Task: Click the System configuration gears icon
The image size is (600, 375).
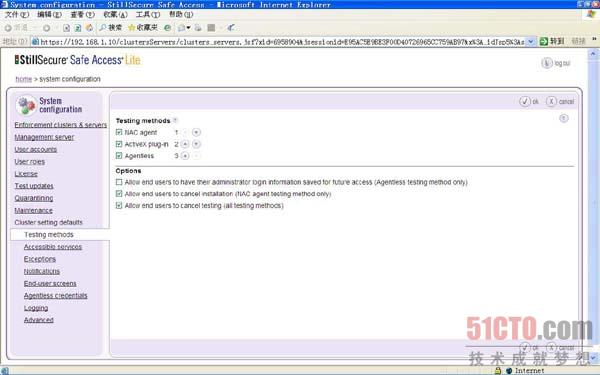Action: pyautogui.click(x=26, y=105)
